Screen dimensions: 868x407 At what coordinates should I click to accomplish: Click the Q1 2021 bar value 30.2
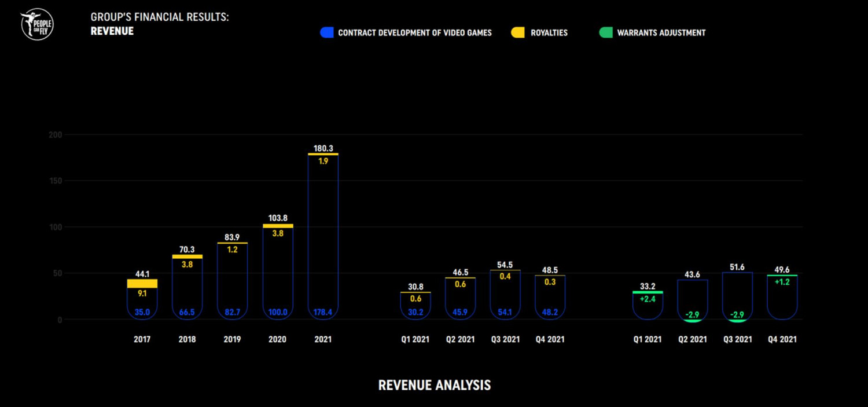(x=415, y=313)
